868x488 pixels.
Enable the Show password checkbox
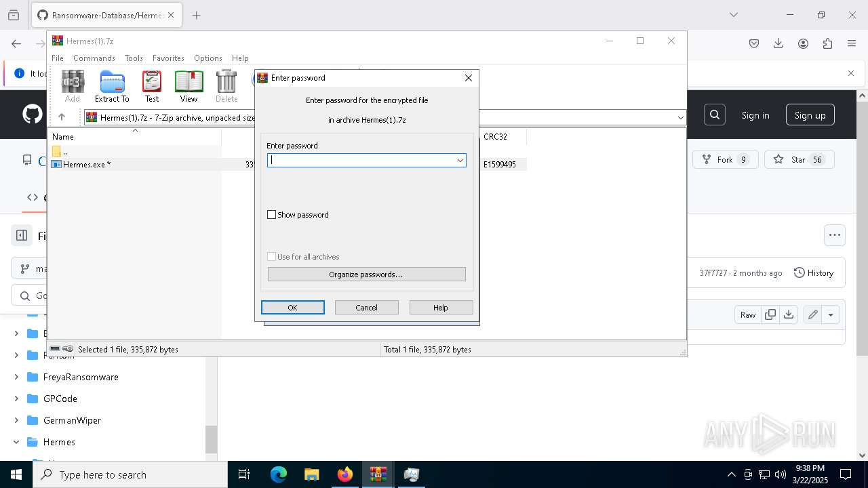click(272, 215)
